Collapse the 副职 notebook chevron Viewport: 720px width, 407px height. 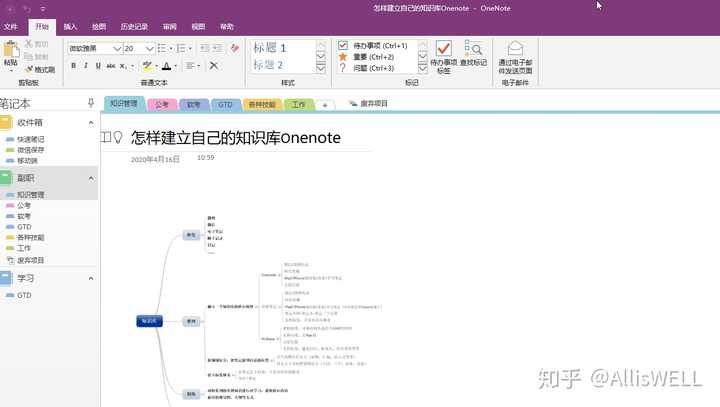tap(91, 178)
